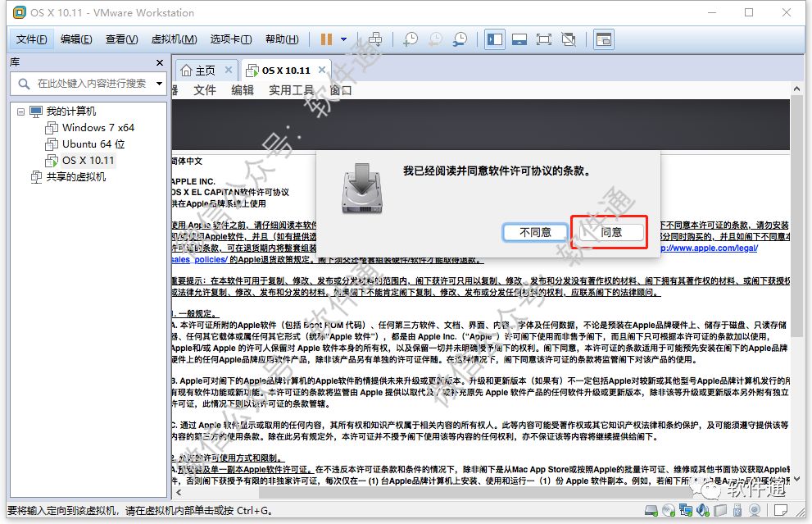This screenshot has width=812, height=524.
Task: Open the 编辑(E) menu
Action: [76, 39]
